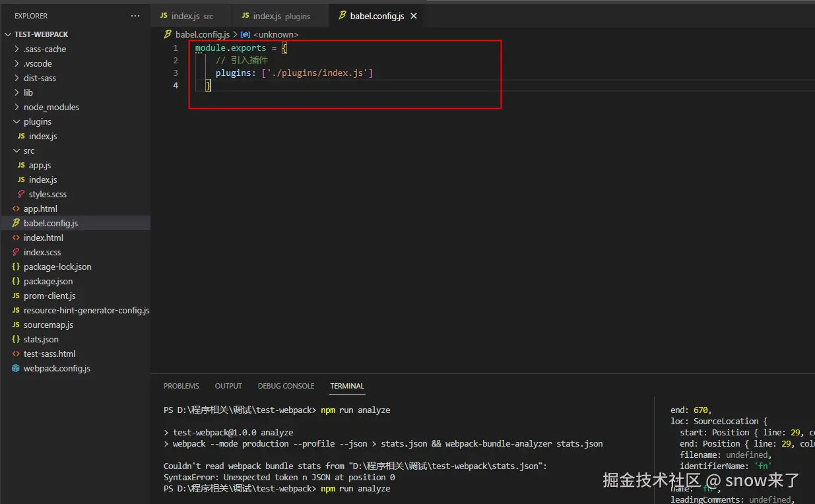This screenshot has height=504, width=815.
Task: Switch to index.js plugins editor tab
Action: click(x=280, y=16)
